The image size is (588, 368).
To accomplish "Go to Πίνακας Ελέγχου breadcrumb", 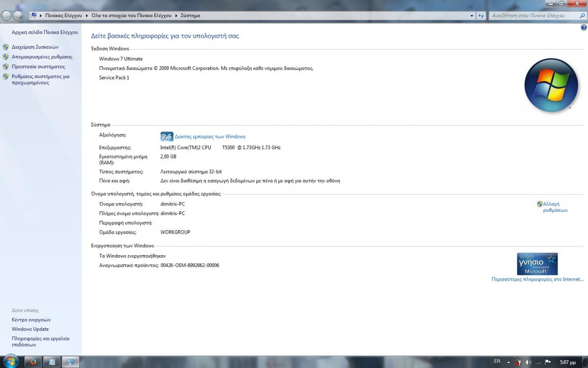I will coord(64,16).
